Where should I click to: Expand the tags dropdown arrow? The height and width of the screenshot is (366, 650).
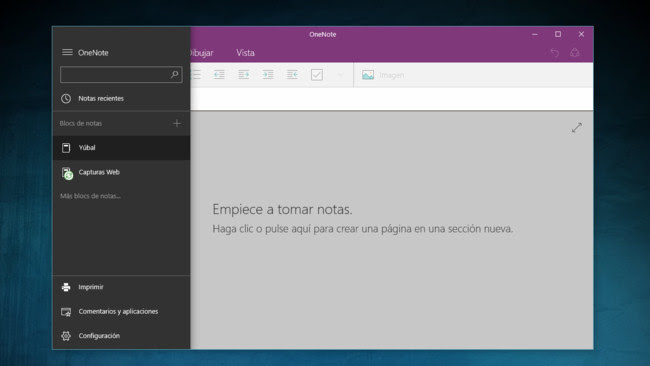tap(340, 75)
